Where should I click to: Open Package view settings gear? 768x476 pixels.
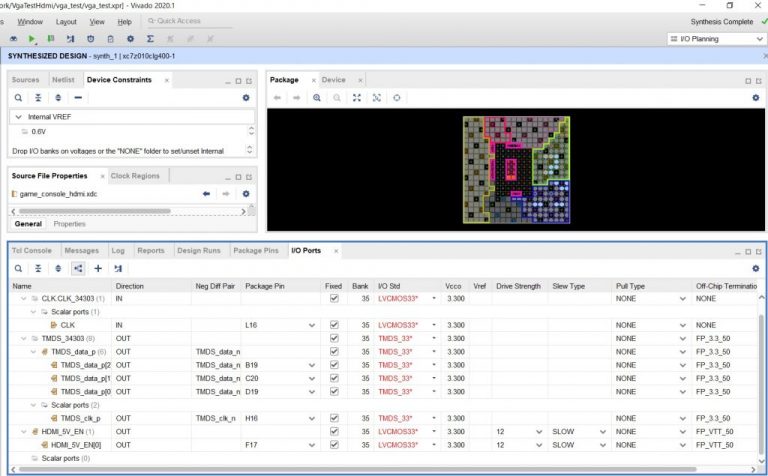(755, 97)
